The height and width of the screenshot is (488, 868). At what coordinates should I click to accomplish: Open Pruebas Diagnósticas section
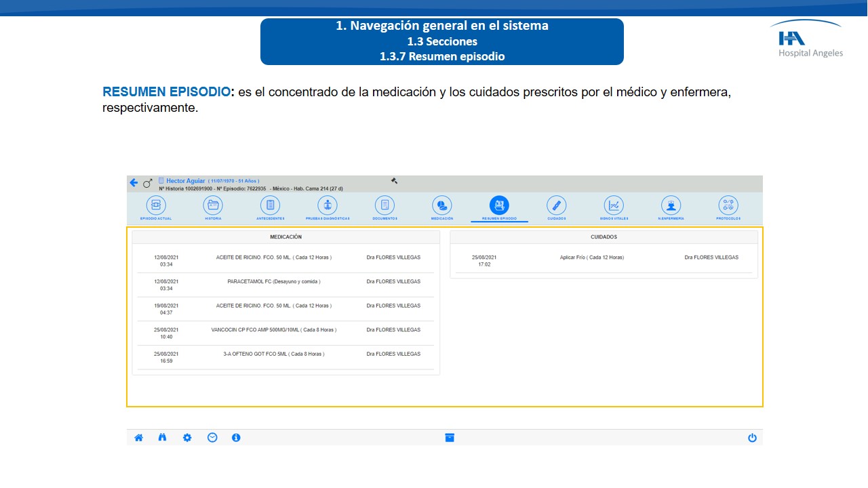[x=328, y=205]
